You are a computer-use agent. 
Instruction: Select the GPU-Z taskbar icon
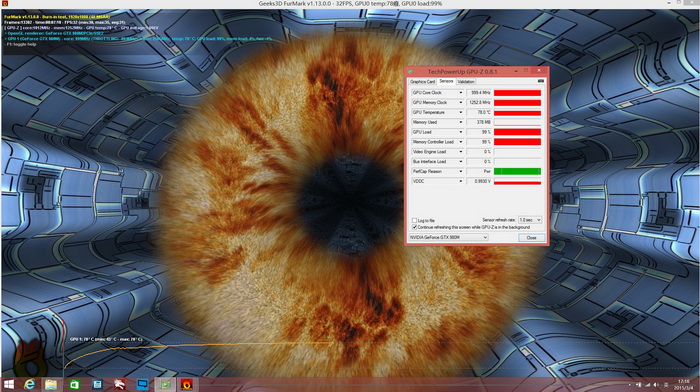(x=165, y=384)
